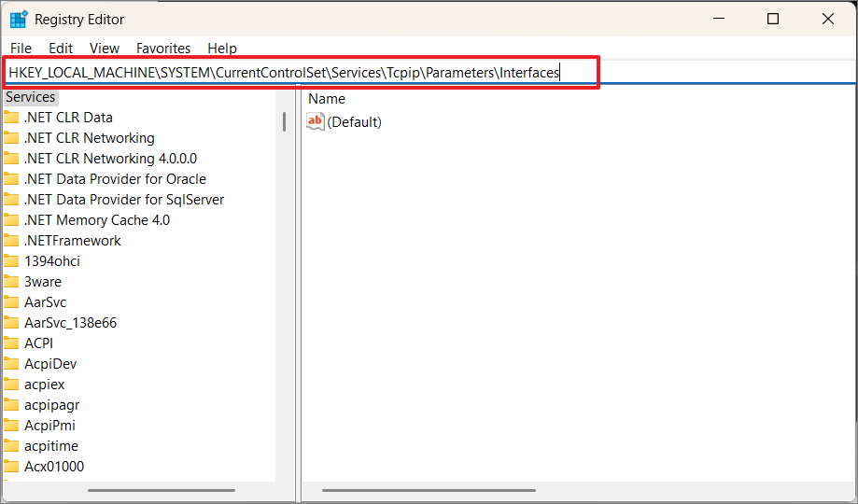Open the View menu
858x504 pixels.
[105, 49]
